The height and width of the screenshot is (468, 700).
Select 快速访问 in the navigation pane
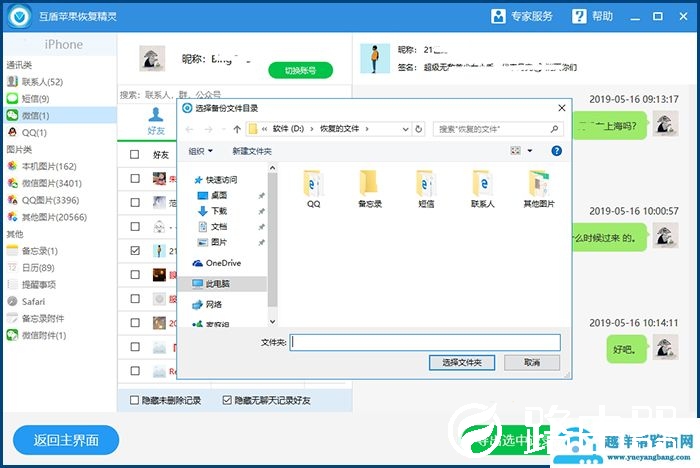(216, 180)
